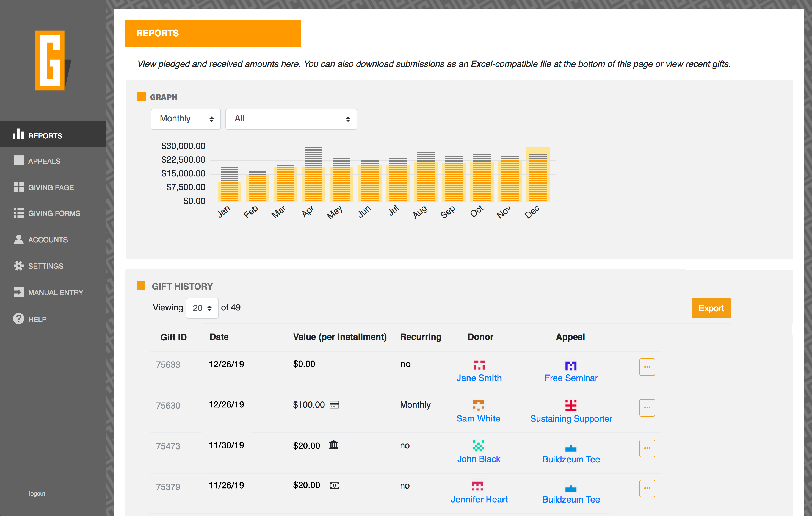Screen dimensions: 812x516
Task: Open donor profile for Jennifer Heart
Action: (x=479, y=499)
